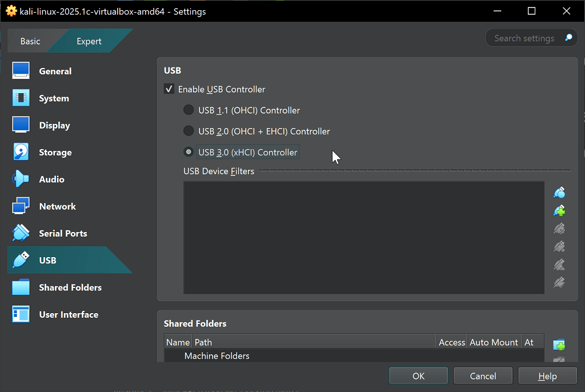Open the System settings section
The width and height of the screenshot is (585, 392).
pos(70,98)
